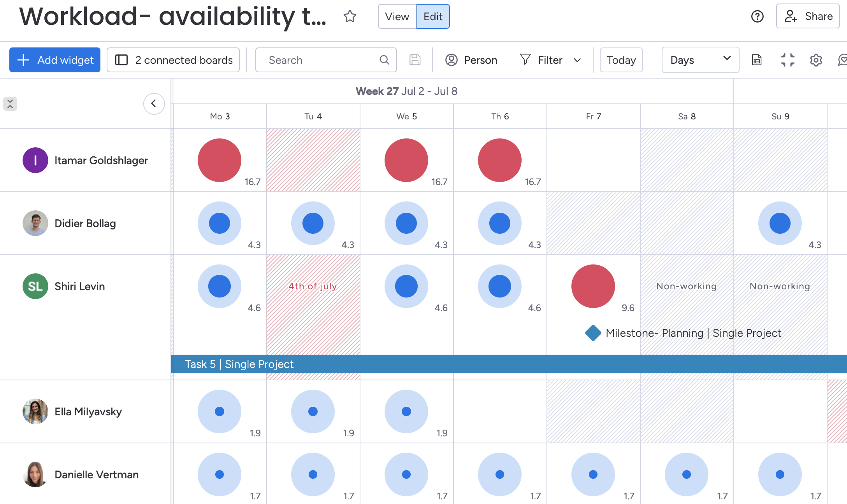Select the Edit tab
Viewport: 847px width, 504px height.
pyautogui.click(x=432, y=16)
